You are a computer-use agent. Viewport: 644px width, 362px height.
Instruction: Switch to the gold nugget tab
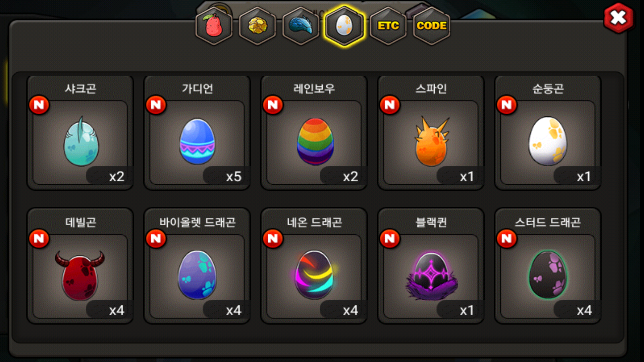[x=258, y=26]
